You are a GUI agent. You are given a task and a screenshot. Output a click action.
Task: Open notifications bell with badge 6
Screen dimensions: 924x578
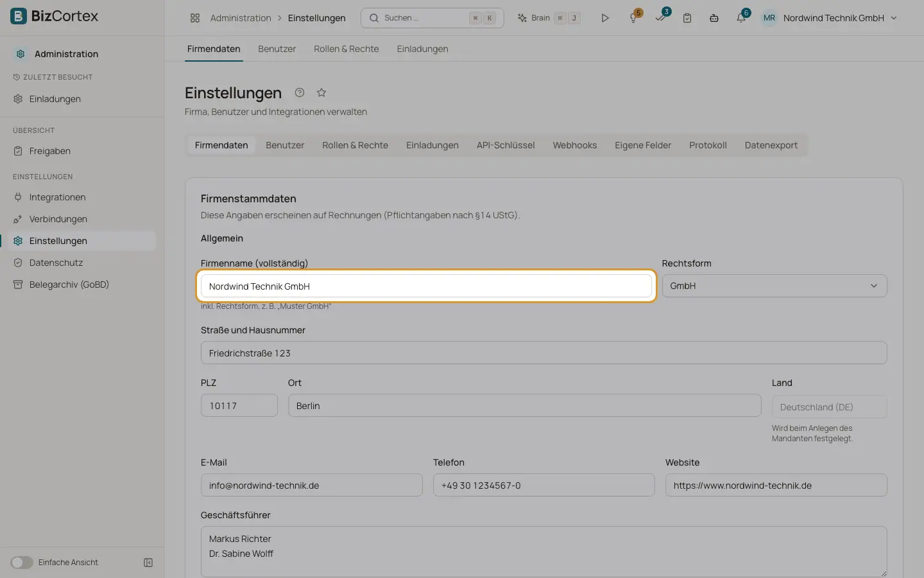pyautogui.click(x=741, y=18)
